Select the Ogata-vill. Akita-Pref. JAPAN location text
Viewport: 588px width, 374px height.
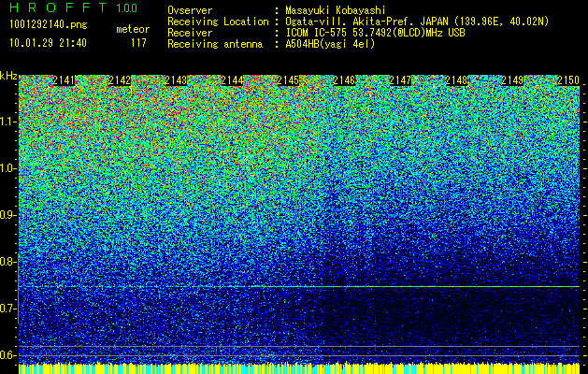(417, 22)
